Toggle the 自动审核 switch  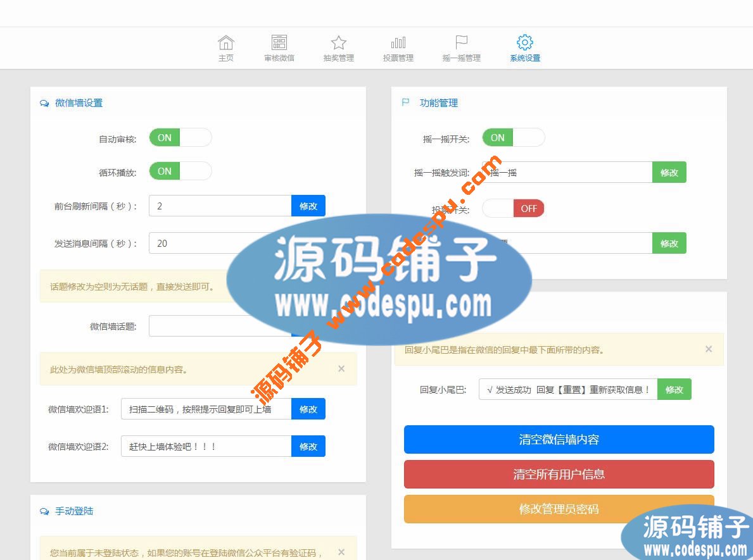(x=180, y=138)
